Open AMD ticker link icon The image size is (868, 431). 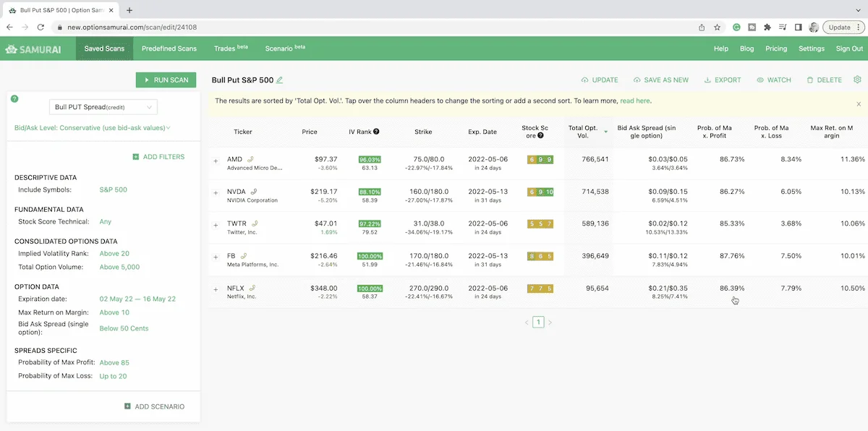pyautogui.click(x=251, y=158)
